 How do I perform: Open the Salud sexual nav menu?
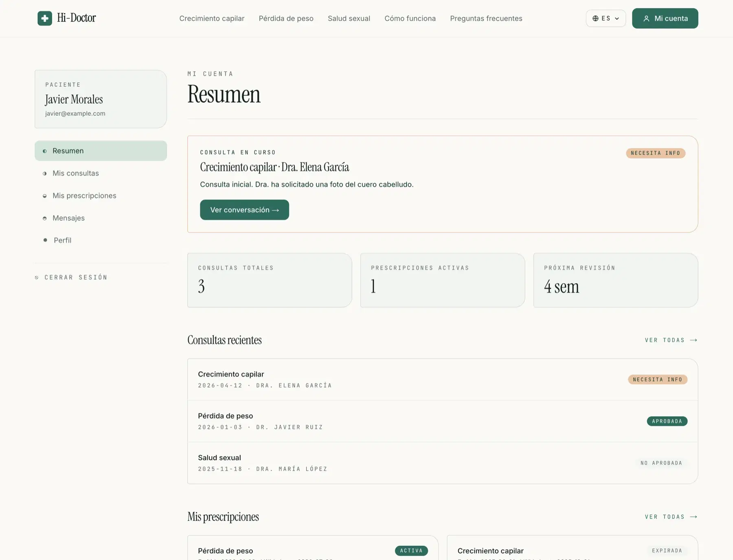349,18
